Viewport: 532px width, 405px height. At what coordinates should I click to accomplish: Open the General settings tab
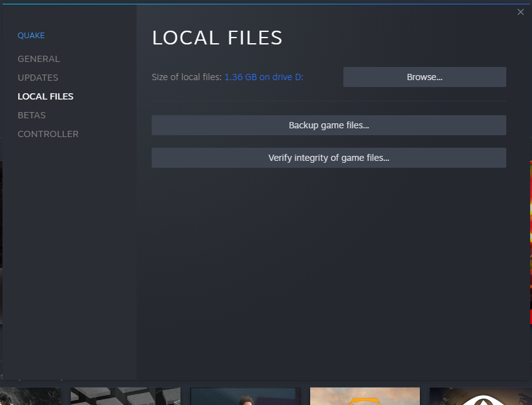(x=39, y=59)
